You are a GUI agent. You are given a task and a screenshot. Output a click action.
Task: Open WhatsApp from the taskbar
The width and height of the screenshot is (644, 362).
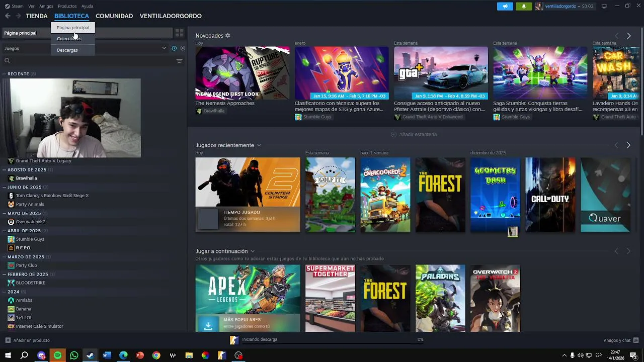(74, 355)
